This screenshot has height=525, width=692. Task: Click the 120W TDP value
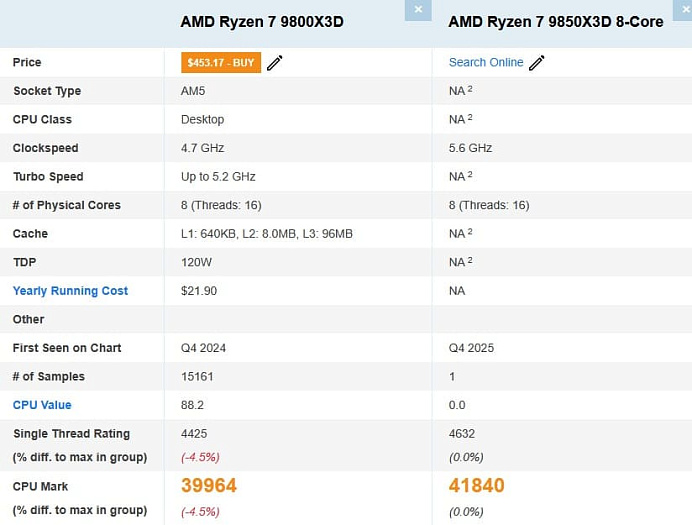click(x=196, y=262)
